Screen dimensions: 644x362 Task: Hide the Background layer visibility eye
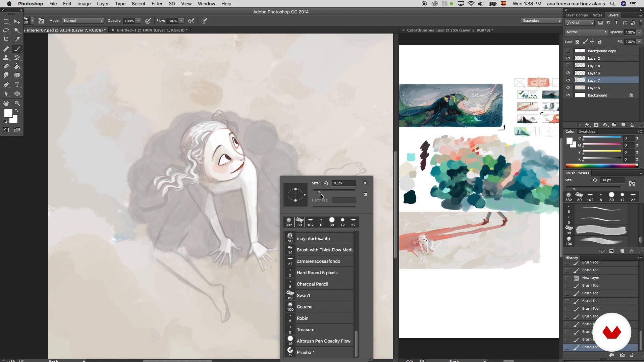568,95
